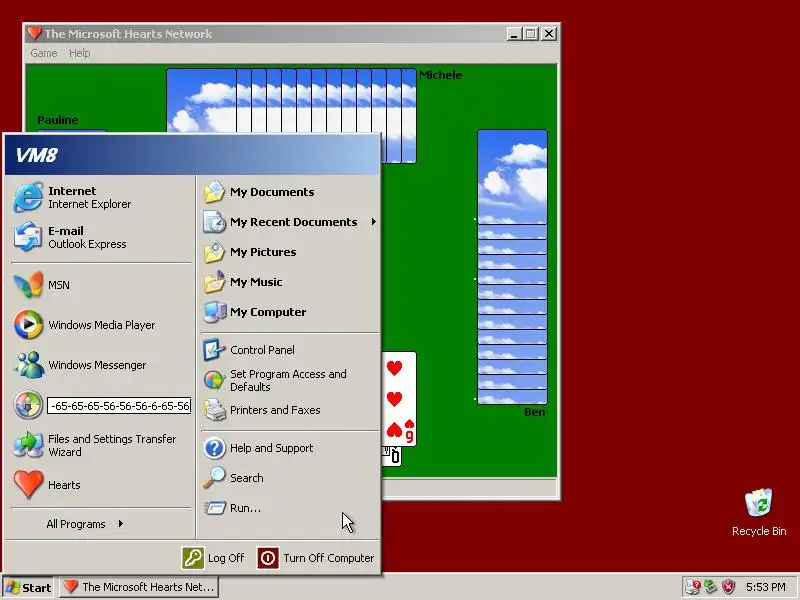Close the Hearts Network window
The image size is (800, 600).
pyautogui.click(x=548, y=34)
